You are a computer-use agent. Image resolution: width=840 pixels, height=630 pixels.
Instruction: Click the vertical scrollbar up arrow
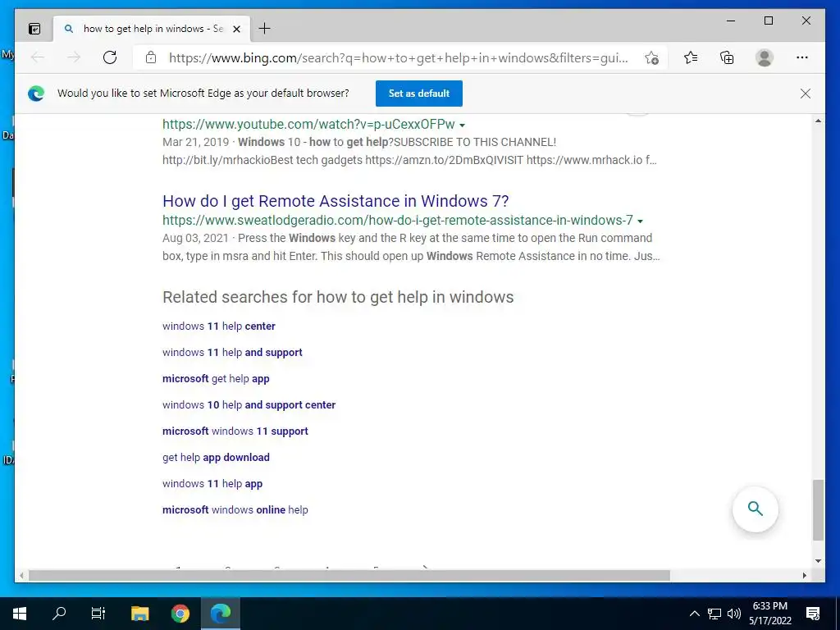[x=818, y=121]
